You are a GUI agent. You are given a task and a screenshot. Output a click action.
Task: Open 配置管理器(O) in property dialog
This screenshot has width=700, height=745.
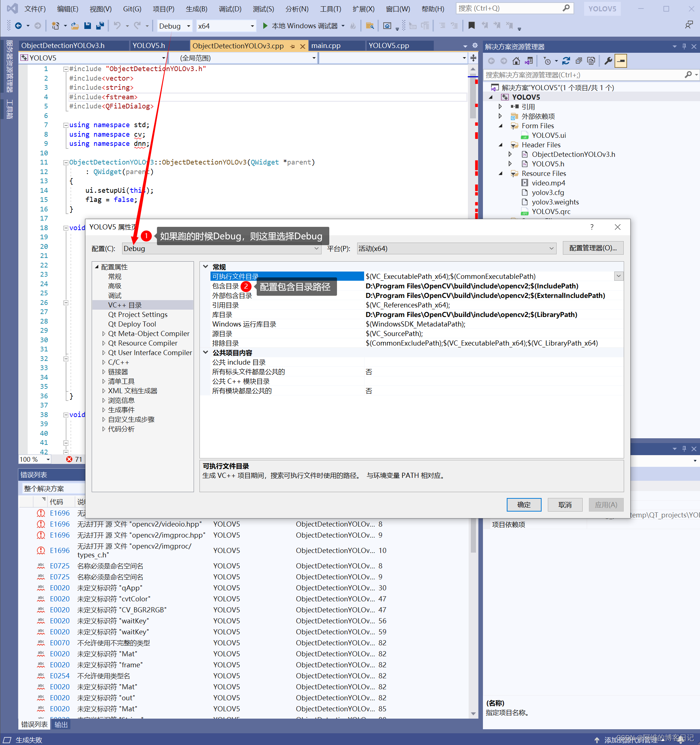tap(593, 248)
